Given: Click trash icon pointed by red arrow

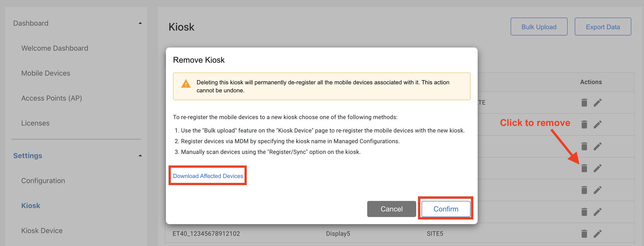Looking at the screenshot, I should point(584,168).
